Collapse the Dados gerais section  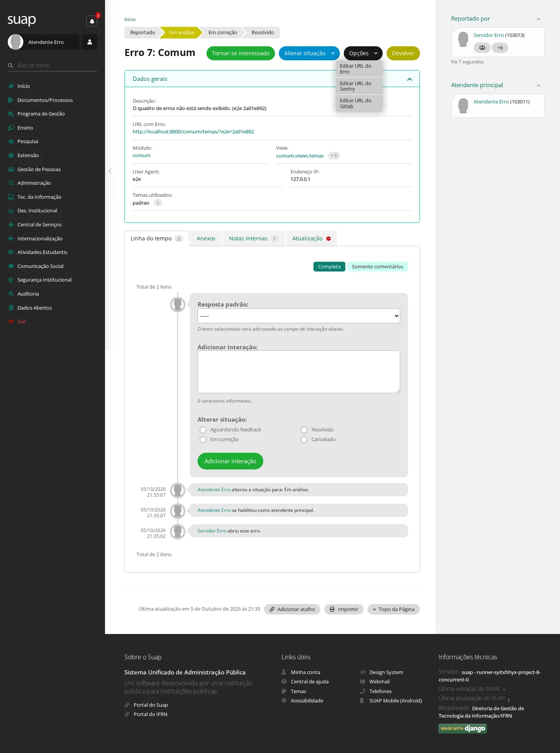pyautogui.click(x=409, y=79)
